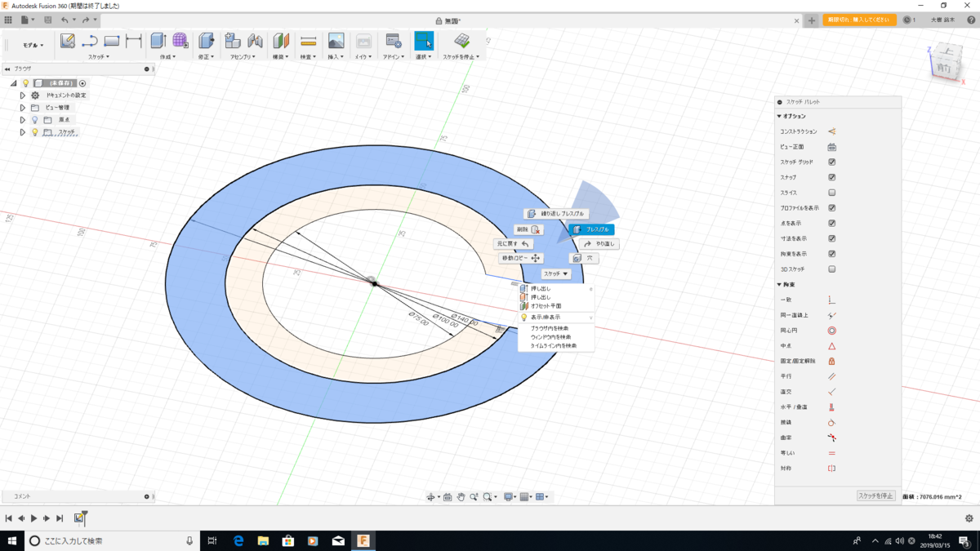Toggle the 3D Sketch checkbox

coord(832,269)
